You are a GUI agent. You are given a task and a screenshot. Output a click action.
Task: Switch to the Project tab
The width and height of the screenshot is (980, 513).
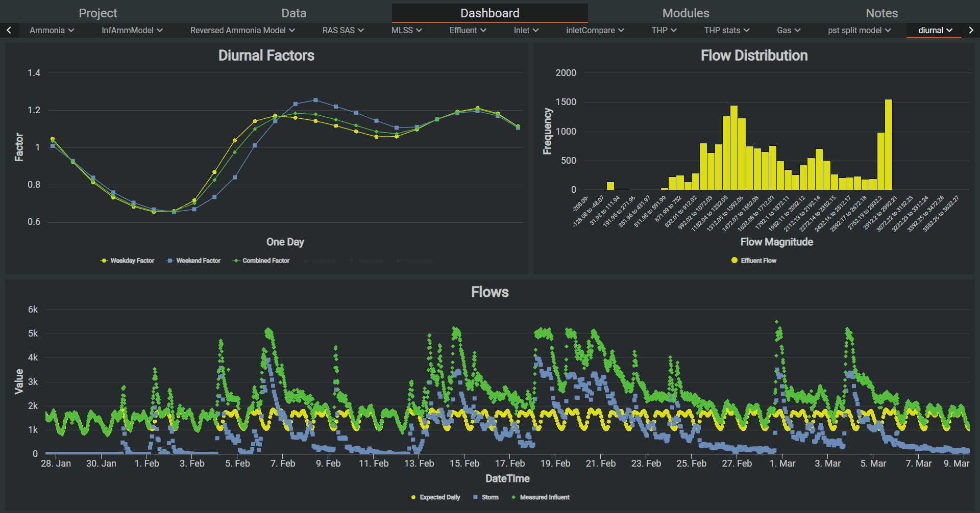click(97, 13)
